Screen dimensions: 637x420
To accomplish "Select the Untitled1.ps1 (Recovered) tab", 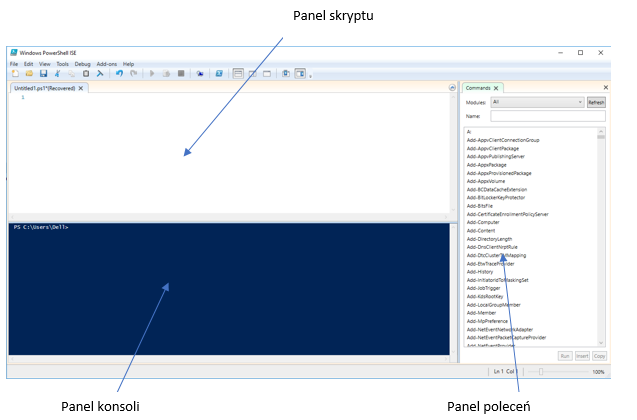I will tap(45, 88).
